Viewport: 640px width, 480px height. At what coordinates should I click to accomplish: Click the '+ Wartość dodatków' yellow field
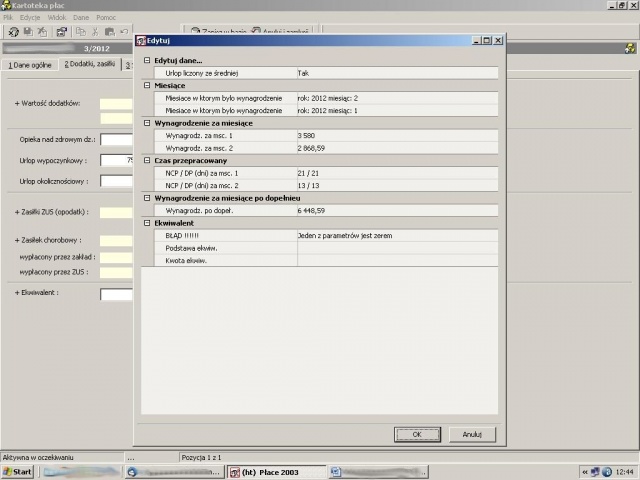pos(116,104)
